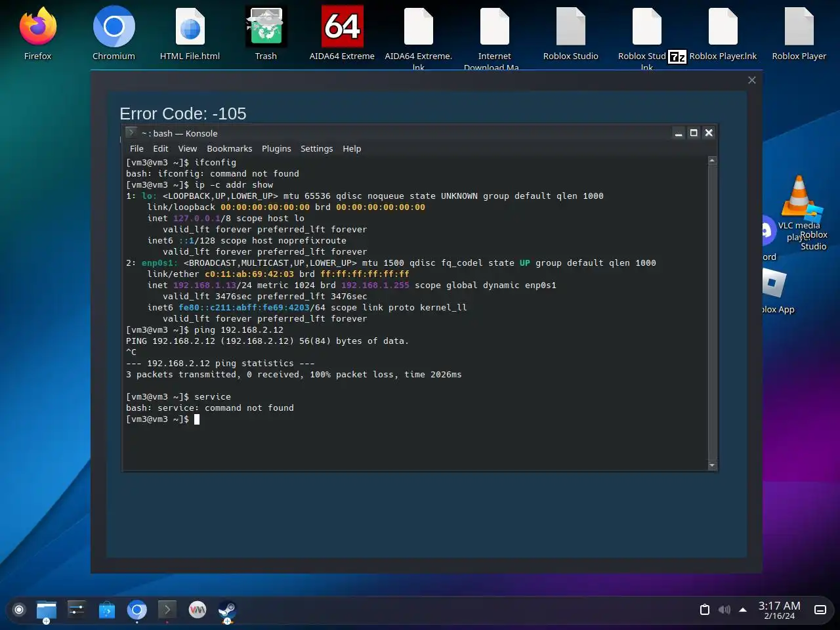840x630 pixels.
Task: Select the Internet Download Manager file icon
Action: pyautogui.click(x=494, y=37)
